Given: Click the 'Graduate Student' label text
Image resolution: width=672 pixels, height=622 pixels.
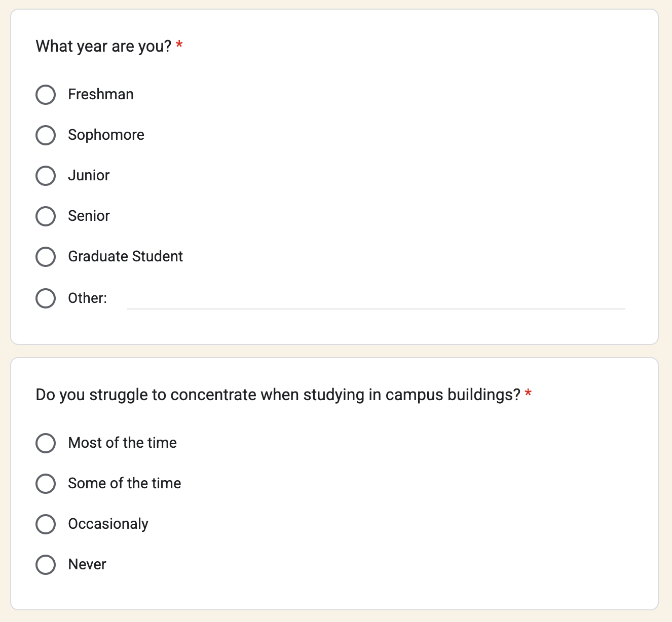Looking at the screenshot, I should [125, 256].
